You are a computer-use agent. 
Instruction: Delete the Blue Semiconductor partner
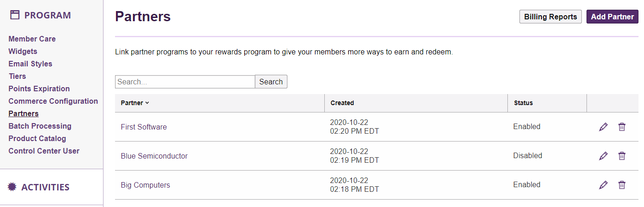622,156
